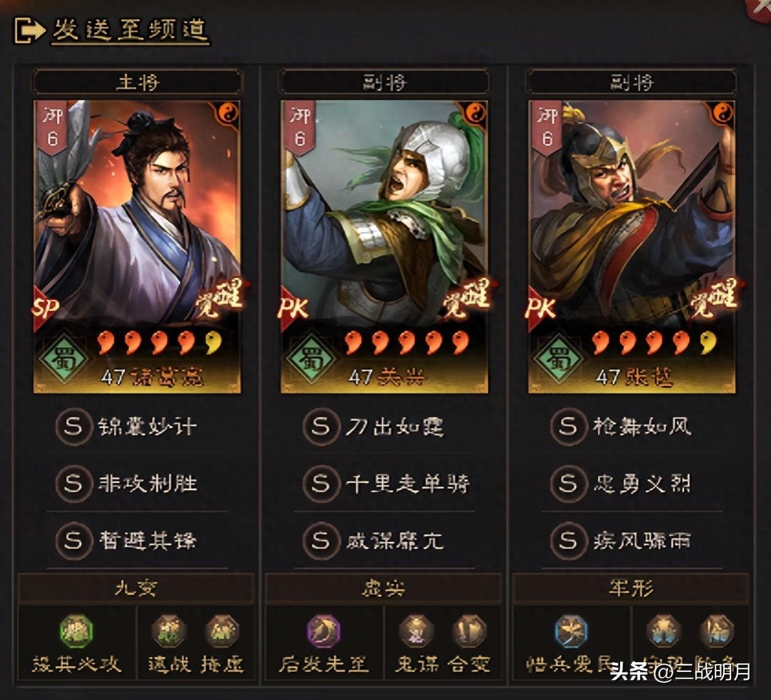
Task: Select the 虚实 book header
Action: coord(383,589)
